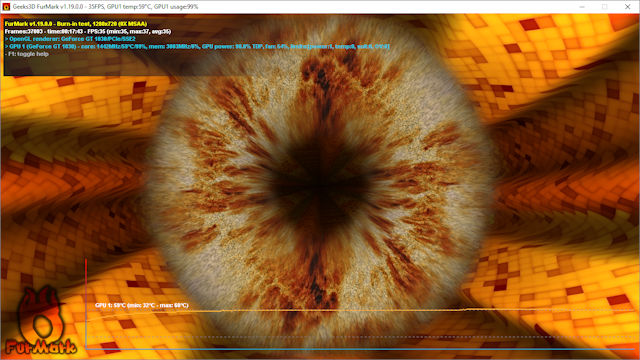Image resolution: width=640 pixels, height=360 pixels.
Task: Click the empty dark info overlay area
Action: [x=204, y=65]
